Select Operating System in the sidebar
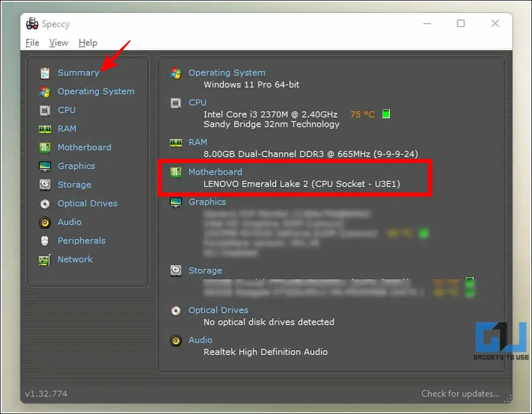 pyautogui.click(x=96, y=91)
